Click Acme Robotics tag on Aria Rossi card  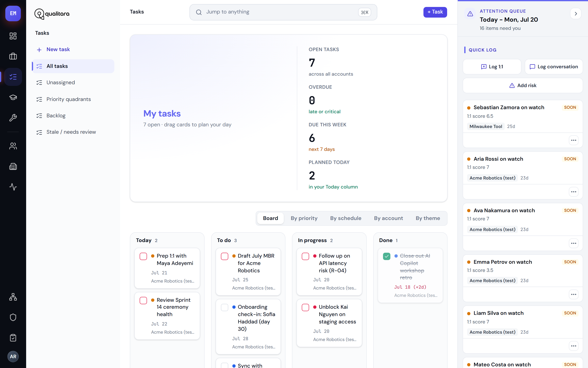tap(492, 178)
